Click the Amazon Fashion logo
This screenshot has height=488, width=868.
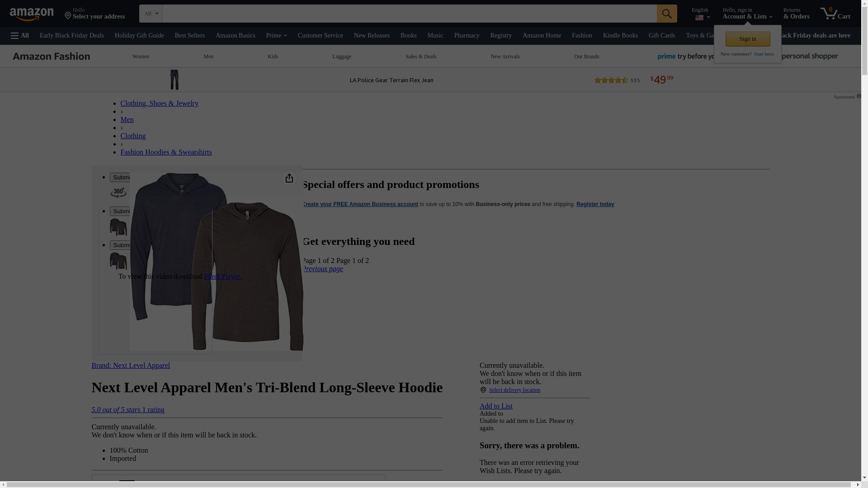(x=52, y=56)
